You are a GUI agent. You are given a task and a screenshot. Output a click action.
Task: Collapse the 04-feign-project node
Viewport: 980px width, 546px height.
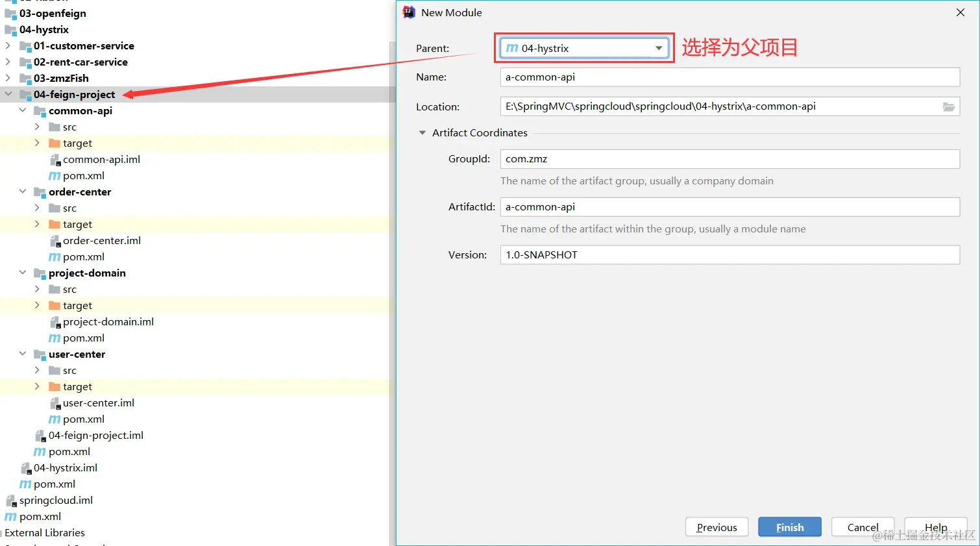point(8,94)
